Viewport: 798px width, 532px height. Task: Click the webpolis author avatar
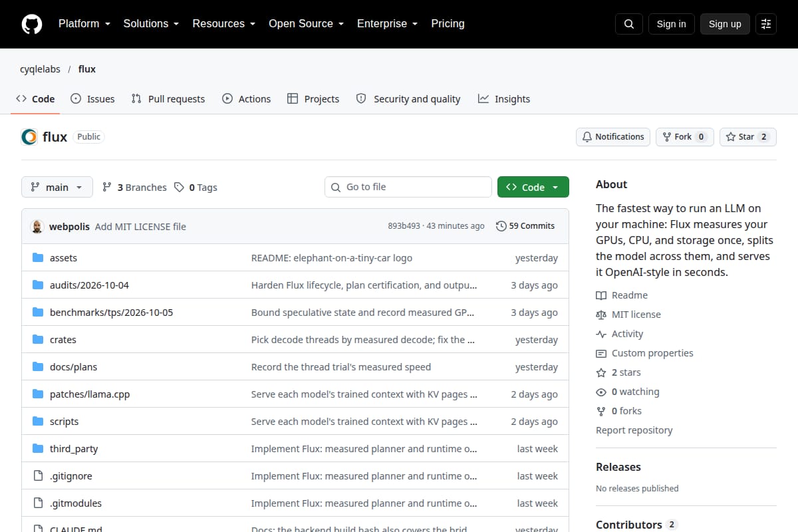point(37,226)
